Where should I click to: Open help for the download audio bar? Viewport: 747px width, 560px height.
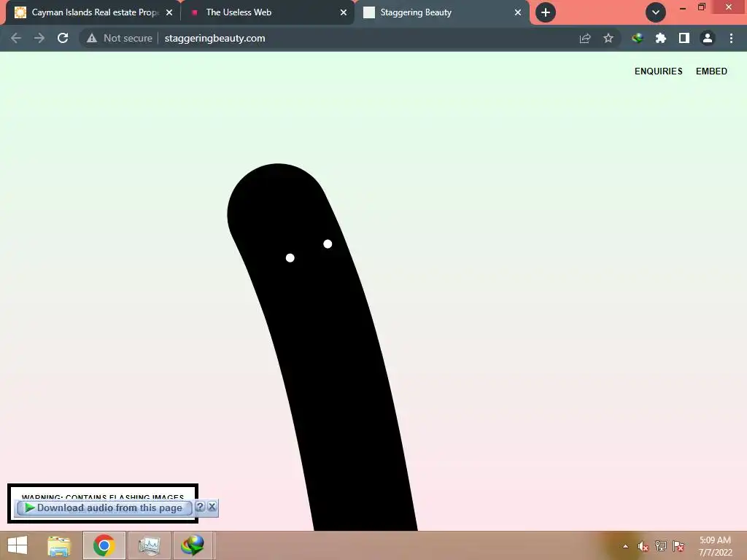200,507
